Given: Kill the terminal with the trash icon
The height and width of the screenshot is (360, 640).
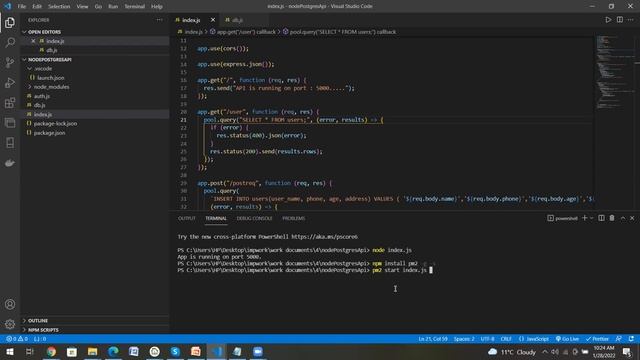Looking at the screenshot, I should point(612,218).
